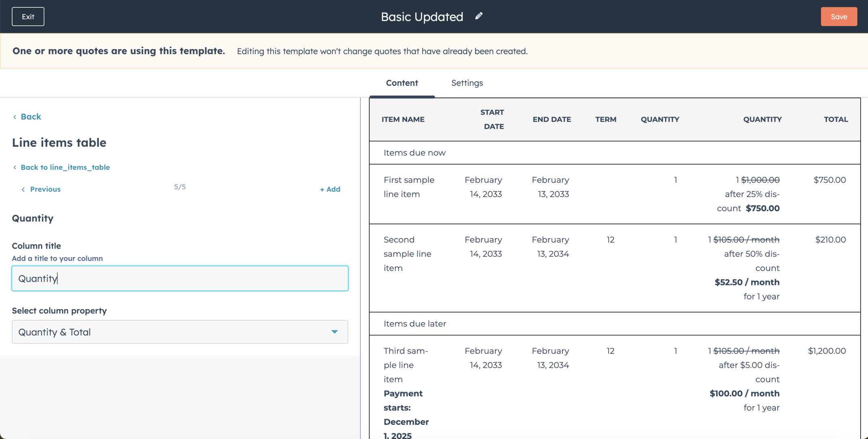Add a new column with + Add
868x439 pixels.
click(330, 189)
